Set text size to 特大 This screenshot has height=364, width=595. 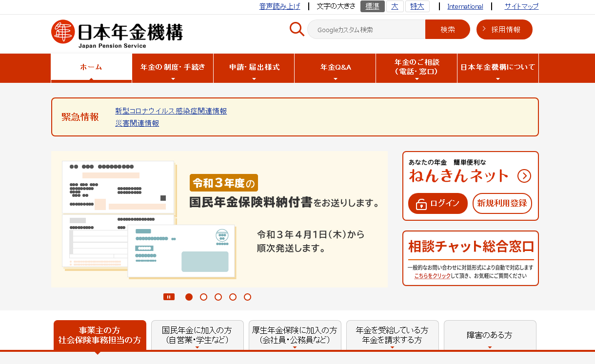pyautogui.click(x=417, y=6)
